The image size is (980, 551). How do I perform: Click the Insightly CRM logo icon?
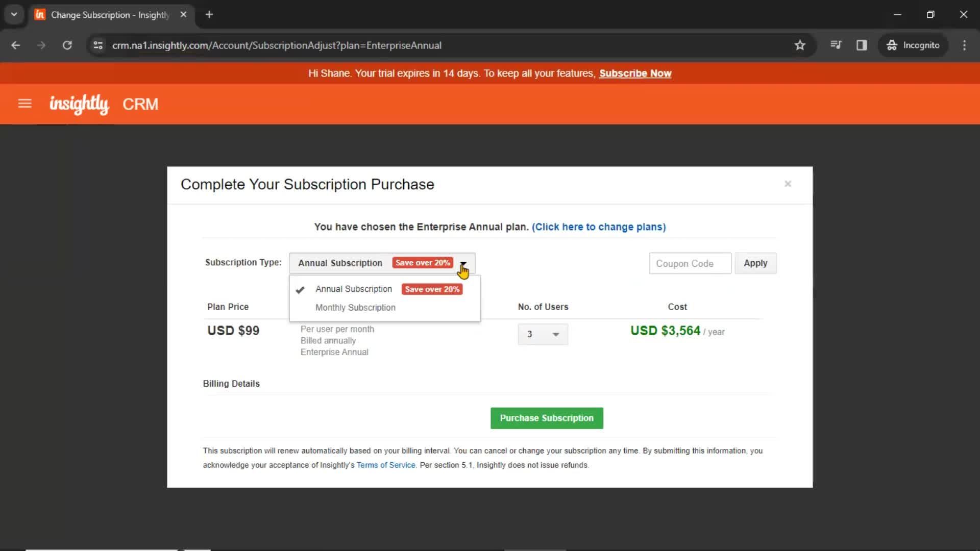[80, 104]
